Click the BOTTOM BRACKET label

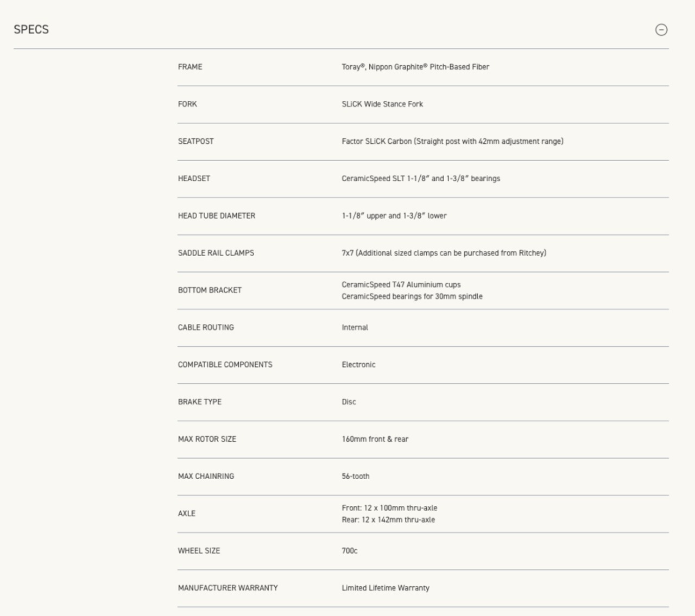click(x=210, y=290)
